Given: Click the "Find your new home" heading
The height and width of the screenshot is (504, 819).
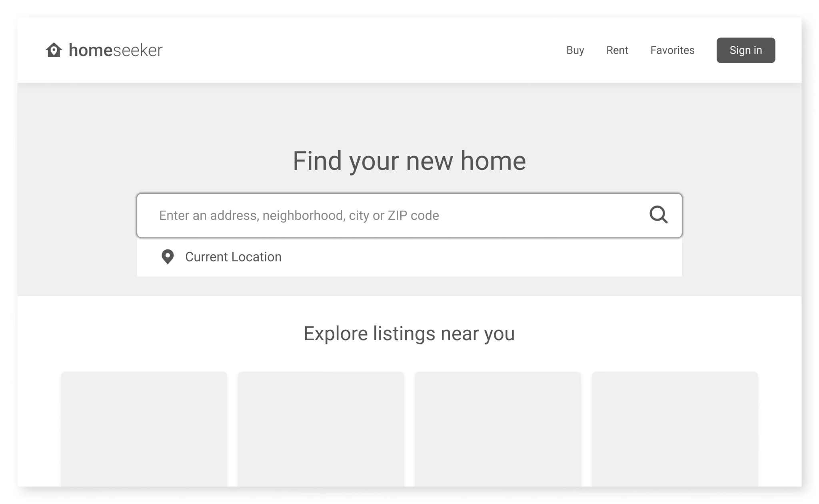Looking at the screenshot, I should tap(409, 161).
